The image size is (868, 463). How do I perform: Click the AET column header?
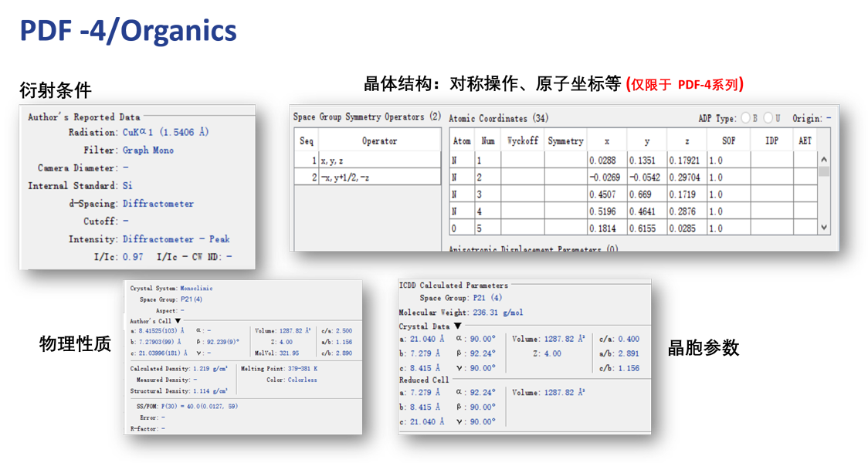point(805,141)
